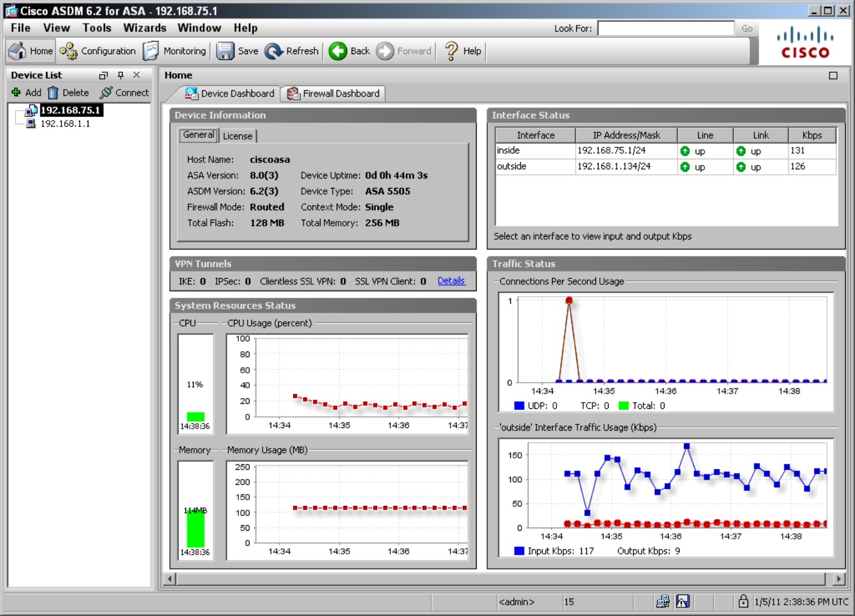This screenshot has width=855, height=616.
Task: Click the Line column header
Action: tap(705, 135)
